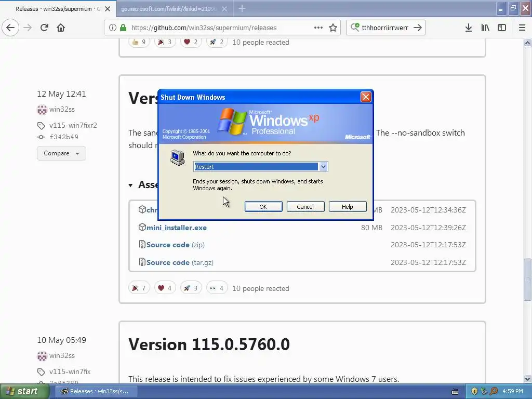Submit the search with the arrow icon
Screen dimensions: 532x399
(418, 28)
